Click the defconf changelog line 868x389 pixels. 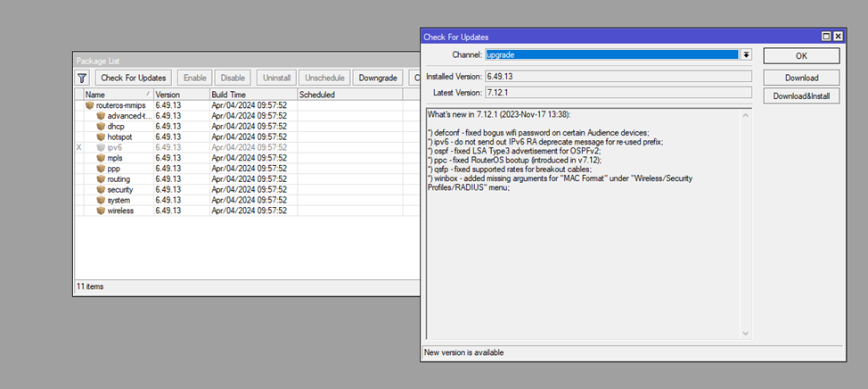(x=538, y=132)
